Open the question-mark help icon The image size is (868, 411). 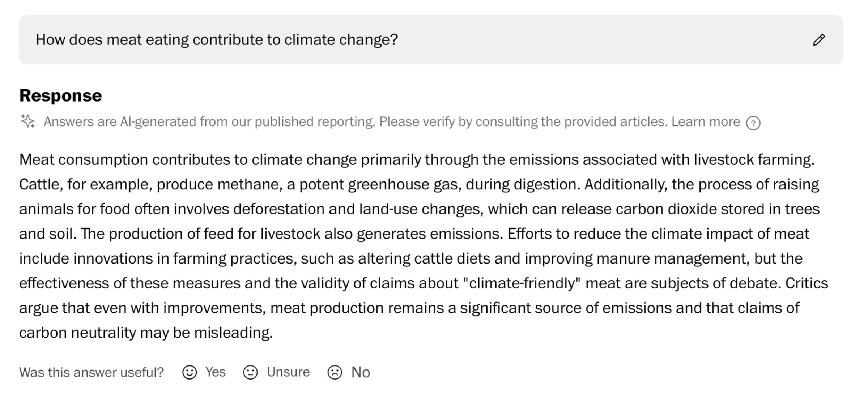(753, 123)
